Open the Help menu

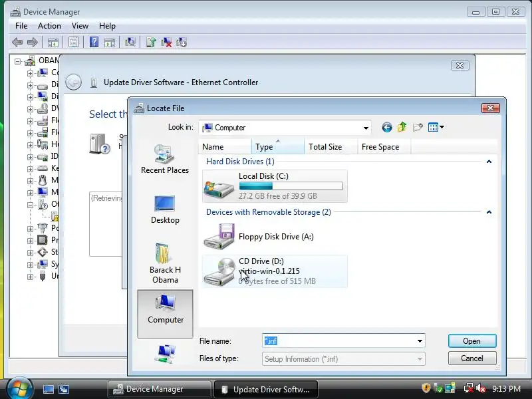tap(107, 26)
